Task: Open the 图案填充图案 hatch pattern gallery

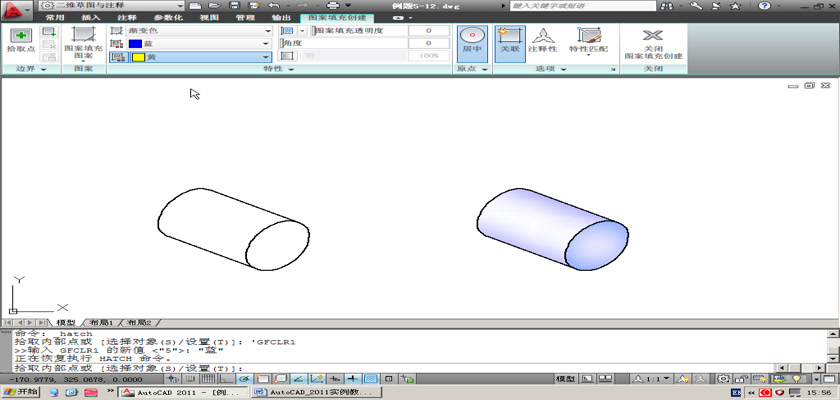Action: (83, 44)
